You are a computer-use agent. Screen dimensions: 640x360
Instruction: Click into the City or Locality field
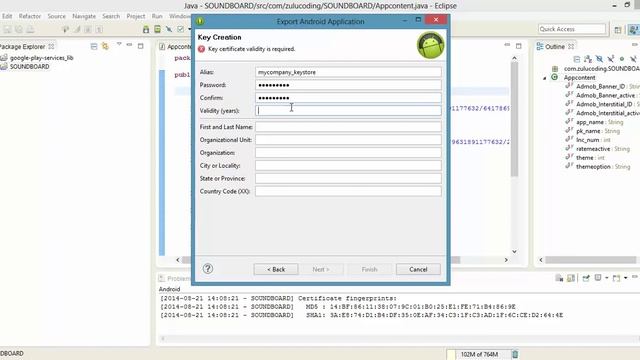348,165
